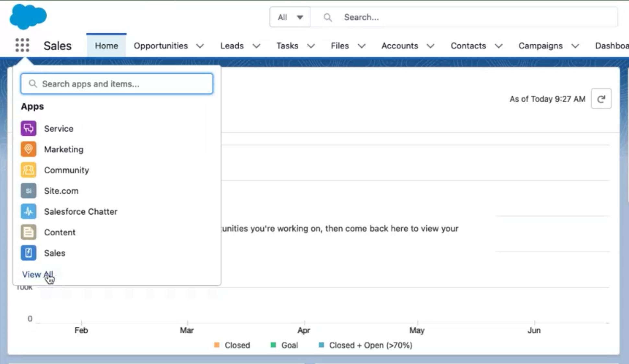This screenshot has height=364, width=629.
Task: Launch the Service app
Action: click(59, 129)
